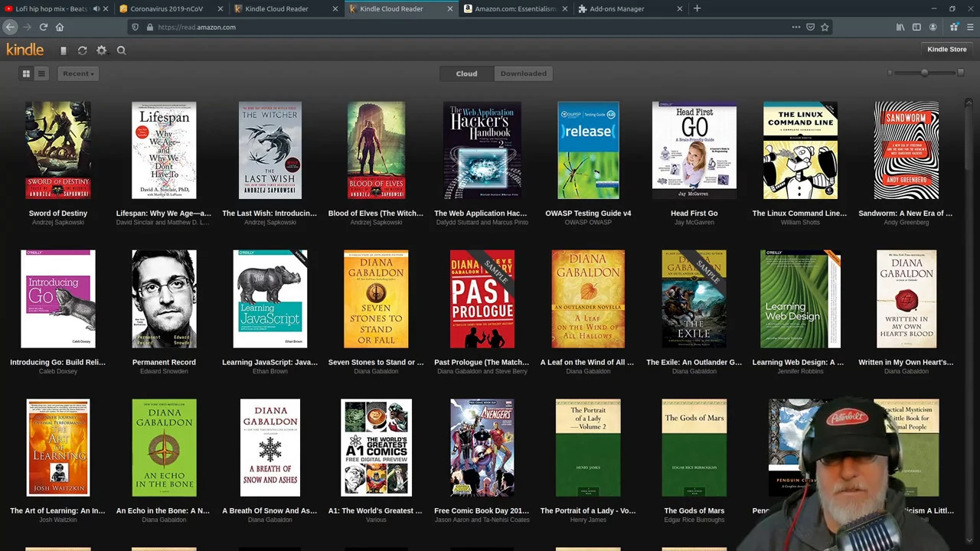Save page to Pocket

pos(810,27)
